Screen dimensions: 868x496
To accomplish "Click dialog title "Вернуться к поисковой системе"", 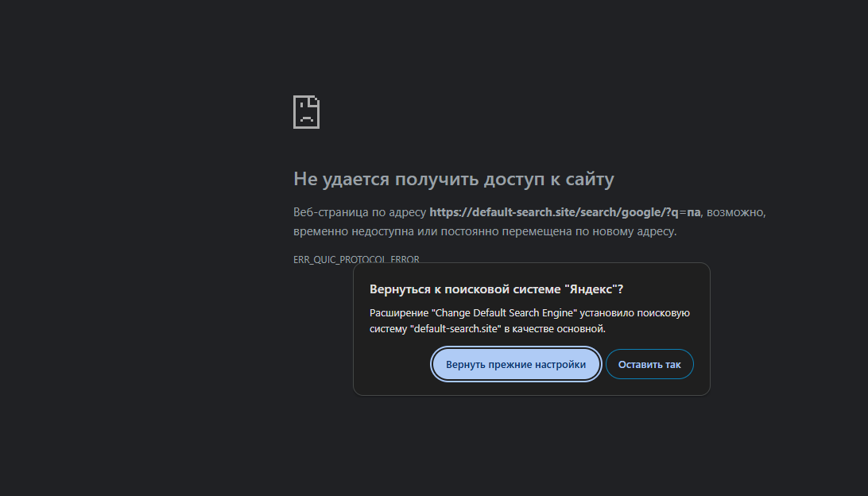I will tap(464, 289).
